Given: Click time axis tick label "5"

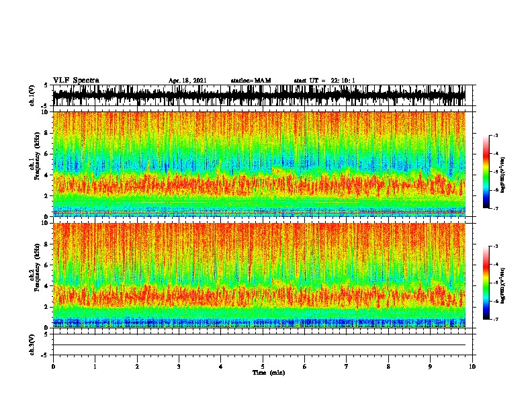Looking at the screenshot, I should pyautogui.click(x=263, y=367).
